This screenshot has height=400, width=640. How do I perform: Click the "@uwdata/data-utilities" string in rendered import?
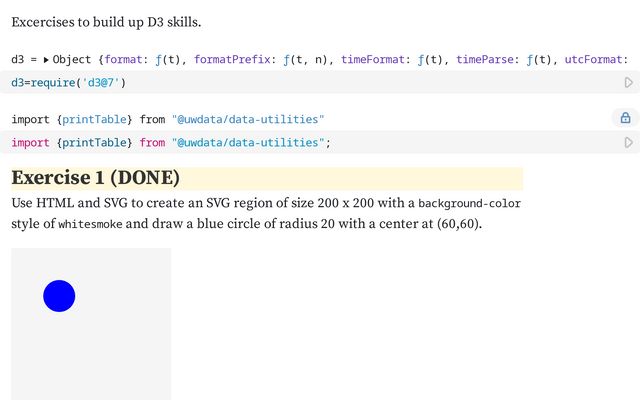[248, 119]
